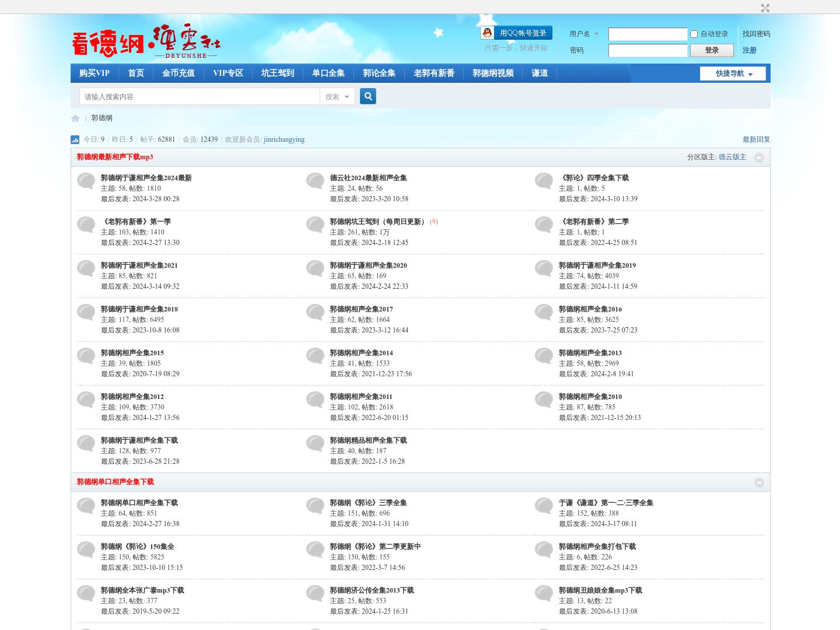Collapse the 郭德纲最新相声下载mp3 section
Image resolution: width=840 pixels, height=630 pixels.
tap(759, 157)
